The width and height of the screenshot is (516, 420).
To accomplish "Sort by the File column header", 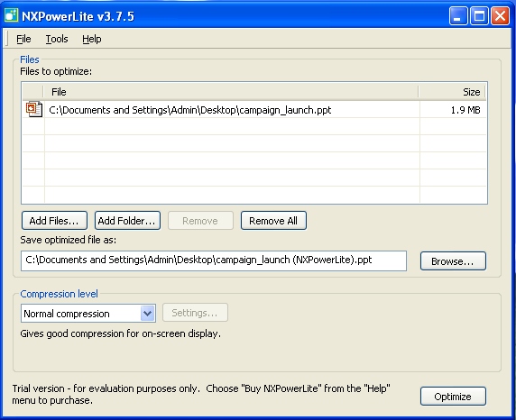I will (x=231, y=92).
